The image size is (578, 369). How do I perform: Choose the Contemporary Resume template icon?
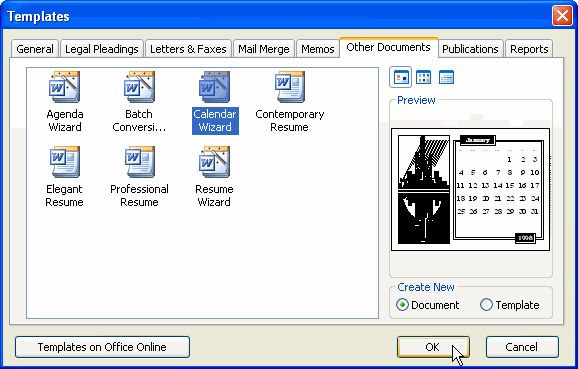click(290, 87)
